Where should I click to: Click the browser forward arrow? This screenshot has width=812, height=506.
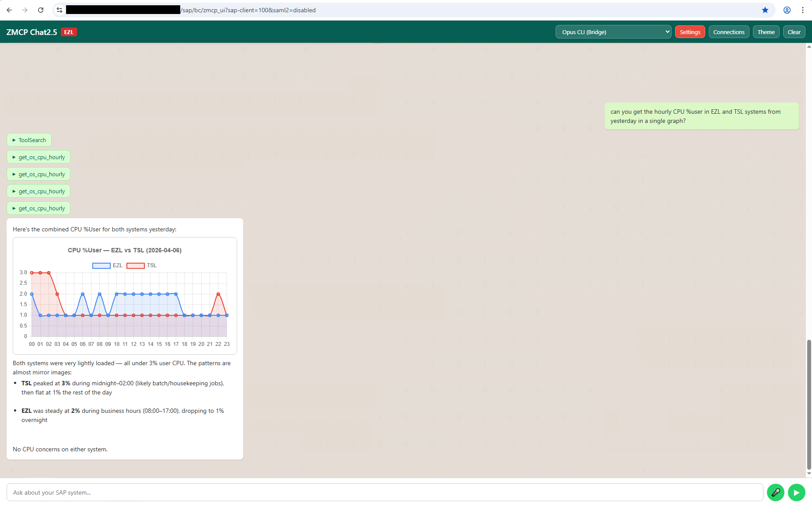click(x=25, y=10)
